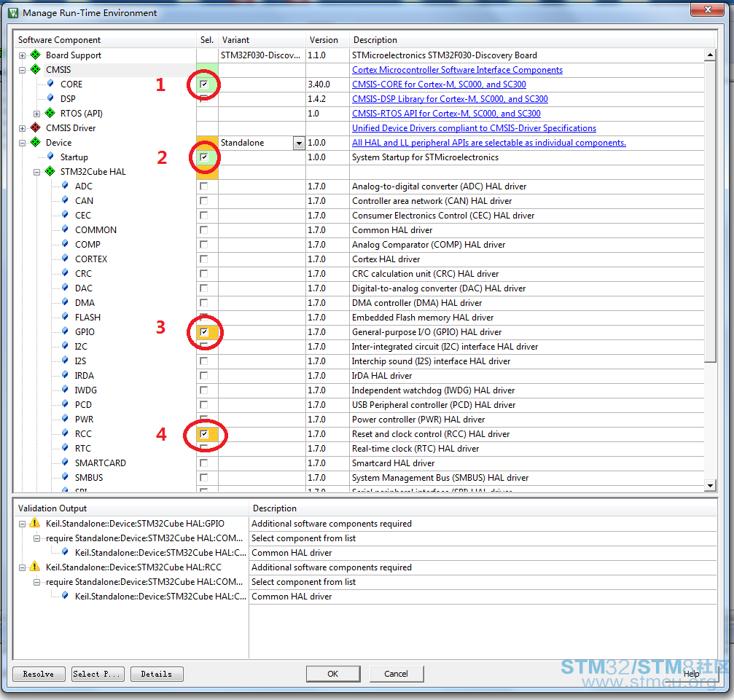Uncheck the CMSIS CORE checkbox

point(203,84)
